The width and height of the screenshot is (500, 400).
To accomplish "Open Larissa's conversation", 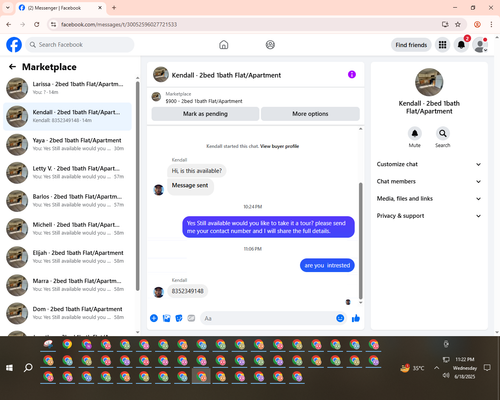I will (x=67, y=88).
